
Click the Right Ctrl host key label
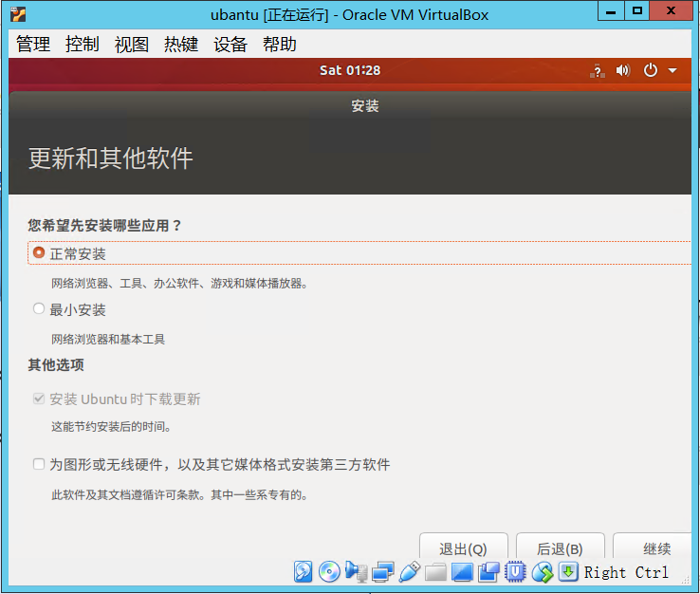point(626,572)
